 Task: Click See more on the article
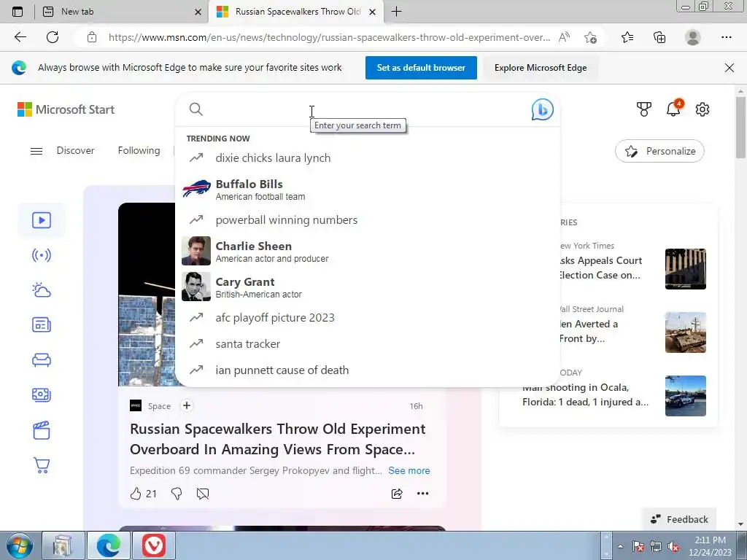409,470
